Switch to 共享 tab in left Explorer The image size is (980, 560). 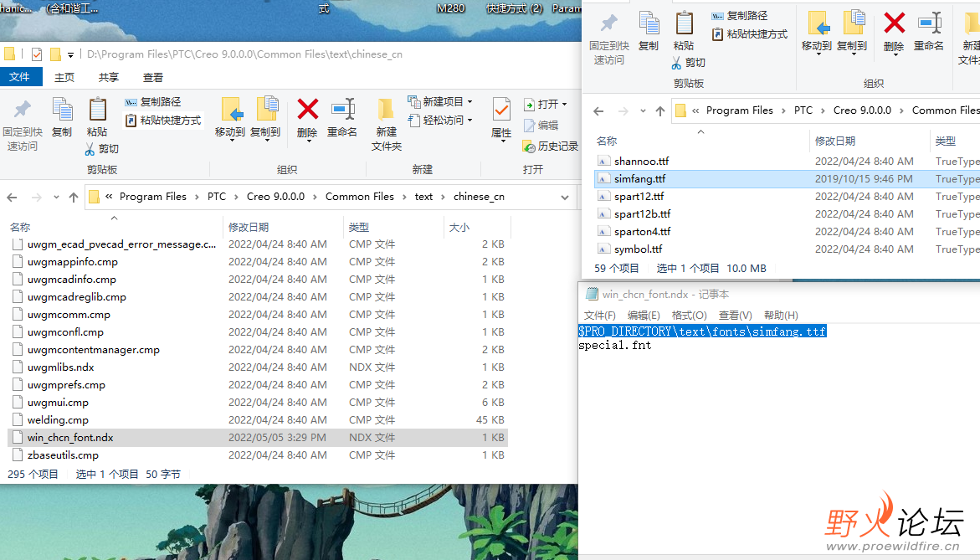click(108, 78)
